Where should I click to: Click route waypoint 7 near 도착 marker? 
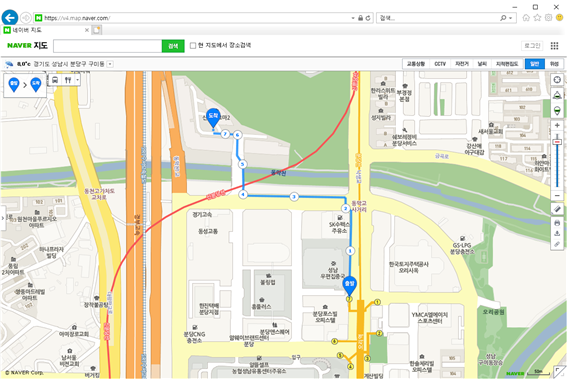225,134
